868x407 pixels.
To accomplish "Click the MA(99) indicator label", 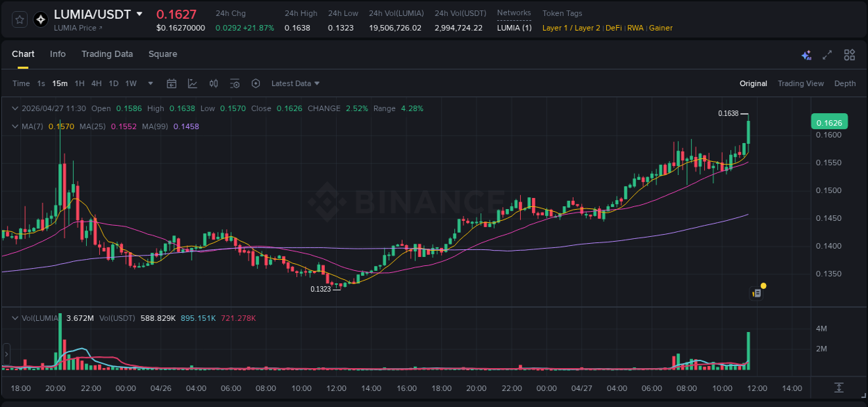I will pos(156,126).
